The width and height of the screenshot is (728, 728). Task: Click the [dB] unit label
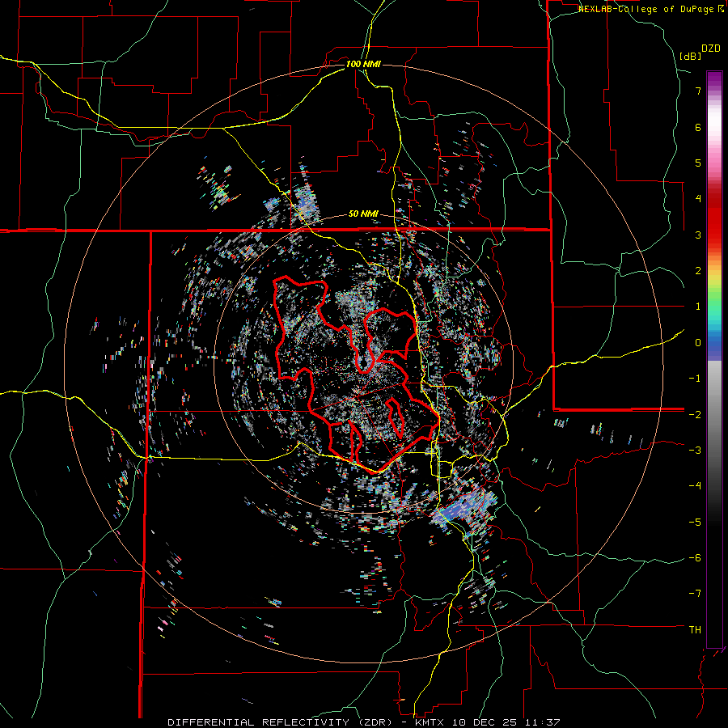691,56
